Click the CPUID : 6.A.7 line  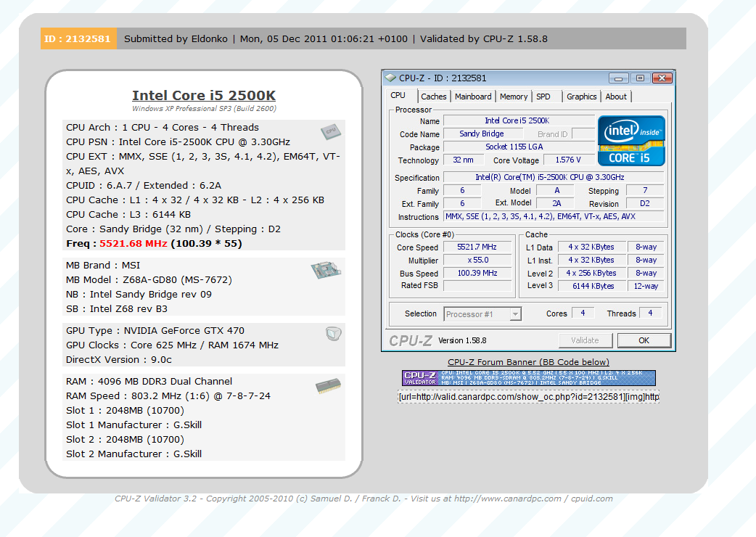(144, 186)
